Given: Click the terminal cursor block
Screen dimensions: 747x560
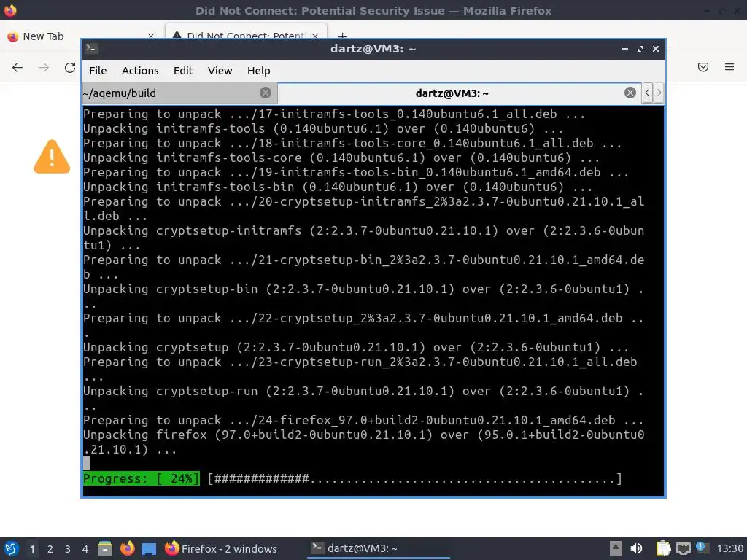Looking at the screenshot, I should [x=87, y=464].
